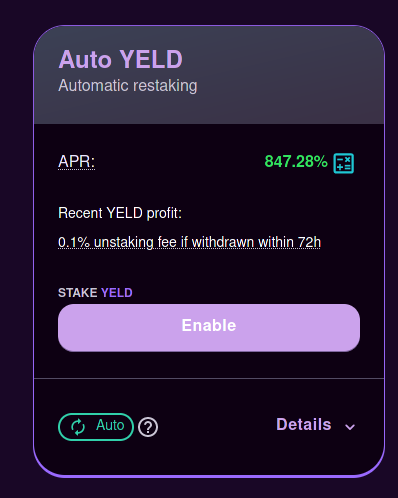The width and height of the screenshot is (398, 498).
Task: Click the Auto YELD pool title
Action: [121, 59]
